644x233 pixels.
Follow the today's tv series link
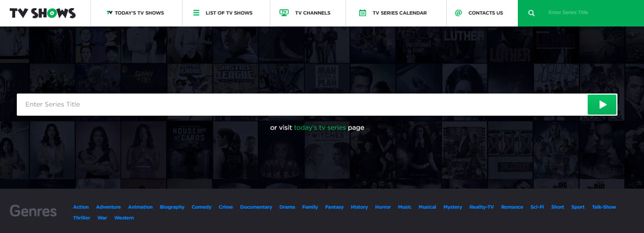pyautogui.click(x=320, y=128)
